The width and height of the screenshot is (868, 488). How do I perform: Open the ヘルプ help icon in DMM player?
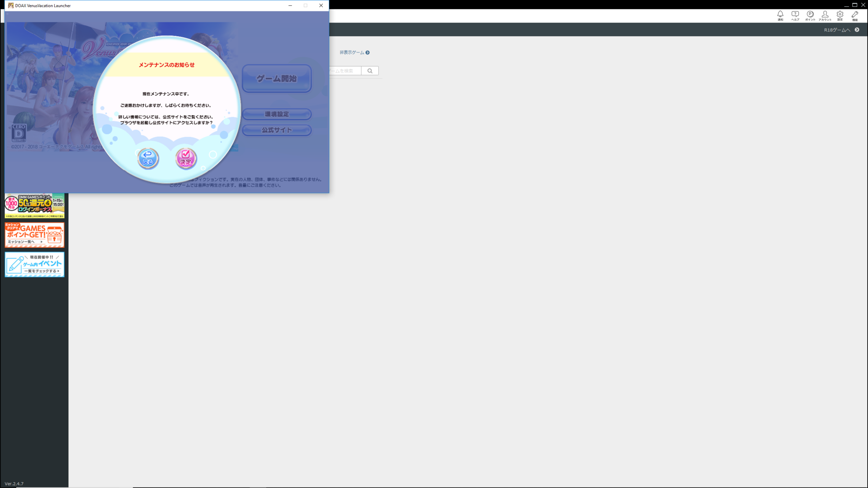click(x=795, y=16)
